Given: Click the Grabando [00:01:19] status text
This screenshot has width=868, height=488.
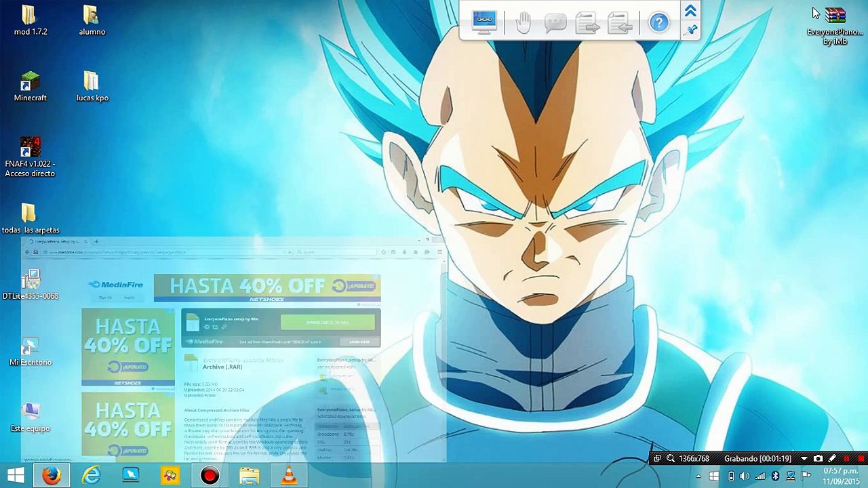Looking at the screenshot, I should click(x=757, y=459).
